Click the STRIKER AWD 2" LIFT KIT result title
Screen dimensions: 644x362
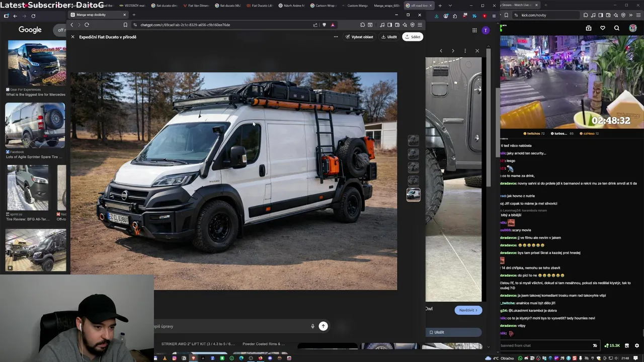pyautogui.click(x=198, y=344)
